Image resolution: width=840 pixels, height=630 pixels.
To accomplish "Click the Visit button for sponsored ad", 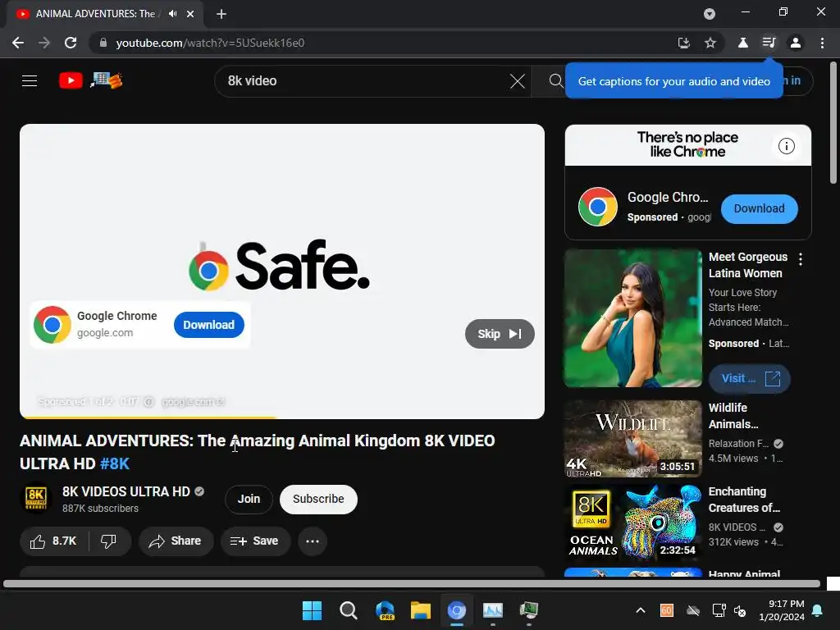I will click(750, 379).
